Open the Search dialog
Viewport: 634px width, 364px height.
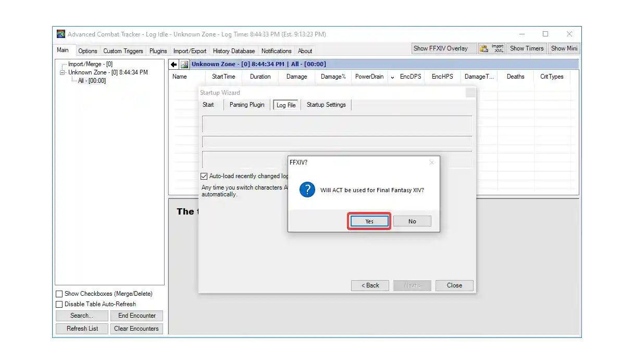tap(82, 316)
